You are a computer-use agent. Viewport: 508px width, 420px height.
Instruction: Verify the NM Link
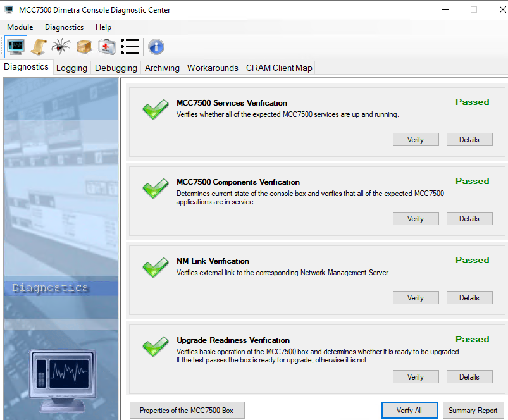tap(416, 297)
